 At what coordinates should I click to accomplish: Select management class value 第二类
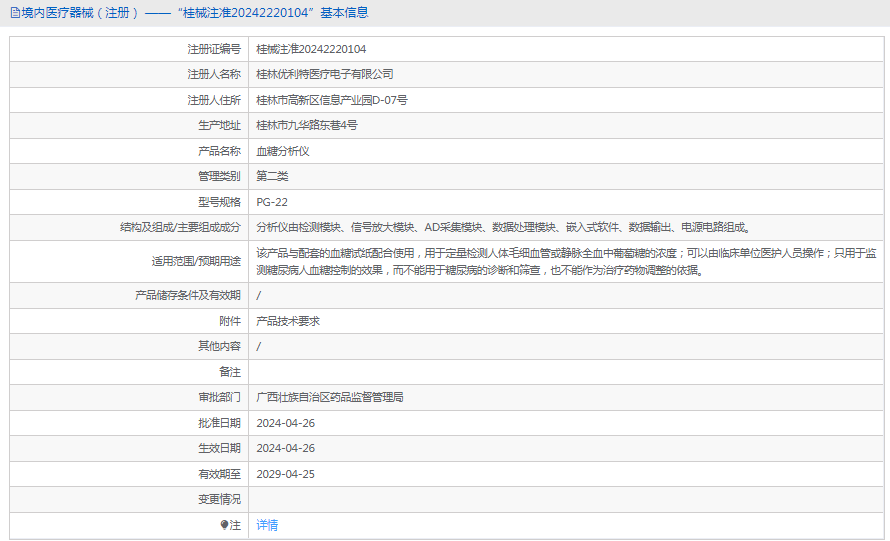272,176
